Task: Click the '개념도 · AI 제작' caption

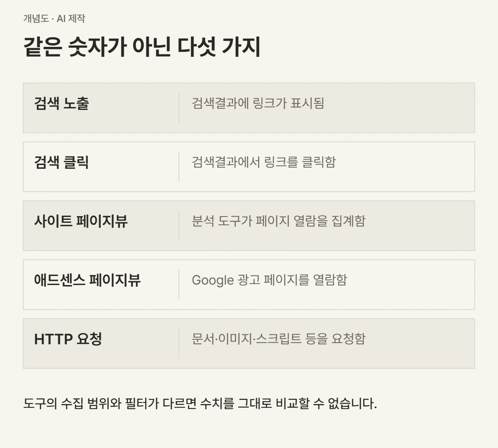Action: tap(54, 19)
